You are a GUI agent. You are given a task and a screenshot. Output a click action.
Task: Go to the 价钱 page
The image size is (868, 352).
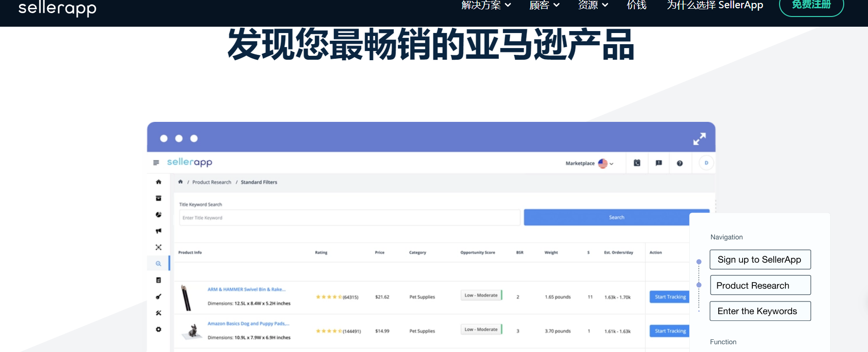pos(637,5)
